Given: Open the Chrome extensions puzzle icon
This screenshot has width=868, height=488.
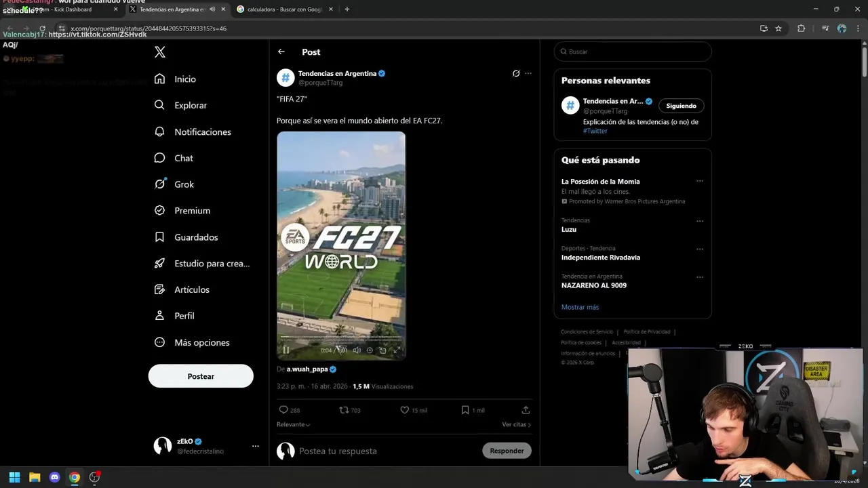Looking at the screenshot, I should tap(801, 28).
